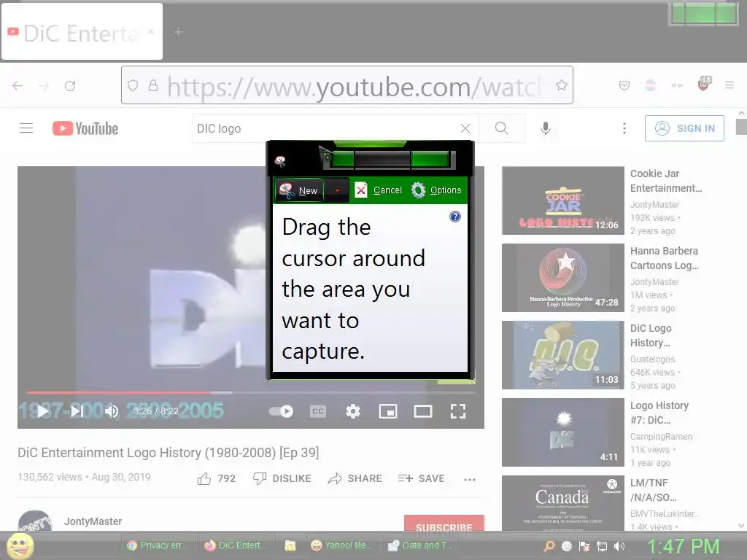Click the Snipping Tool help question icon

[455, 217]
